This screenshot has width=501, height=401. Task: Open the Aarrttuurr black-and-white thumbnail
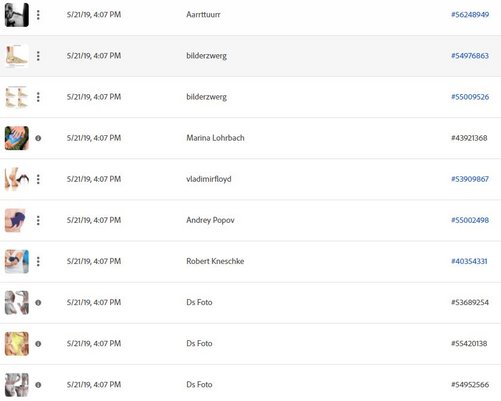[17, 15]
